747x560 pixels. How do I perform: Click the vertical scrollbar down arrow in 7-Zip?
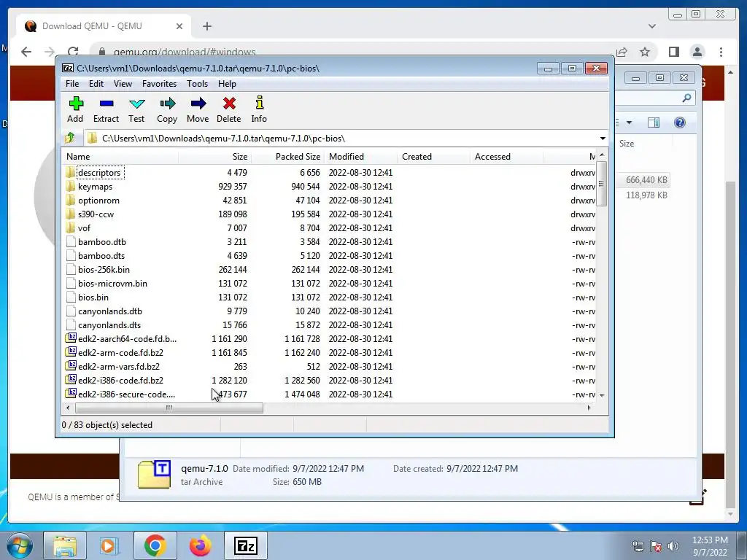coord(602,395)
